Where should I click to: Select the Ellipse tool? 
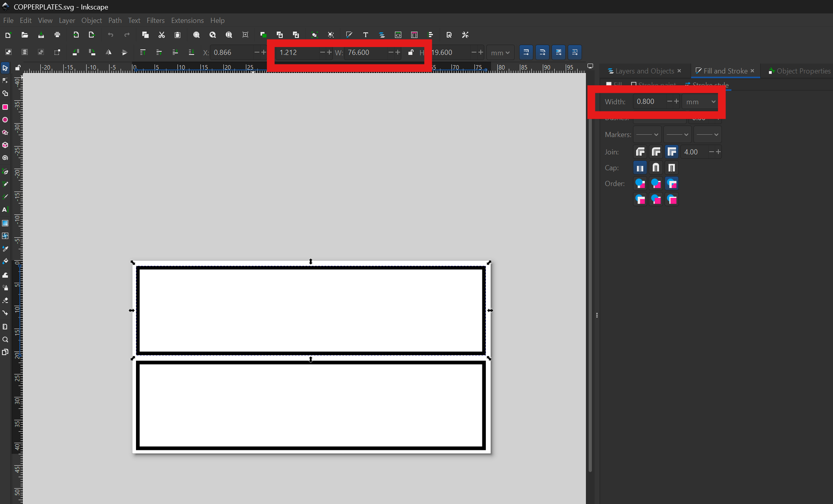pyautogui.click(x=5, y=120)
